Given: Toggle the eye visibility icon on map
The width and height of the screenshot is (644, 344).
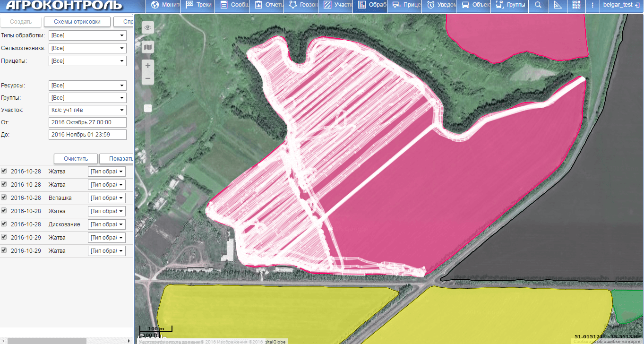Looking at the screenshot, I should [148, 27].
